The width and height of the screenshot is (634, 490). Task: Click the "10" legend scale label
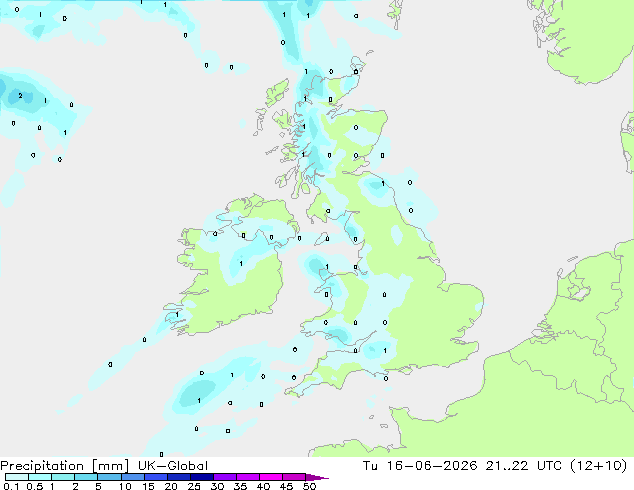125,486
